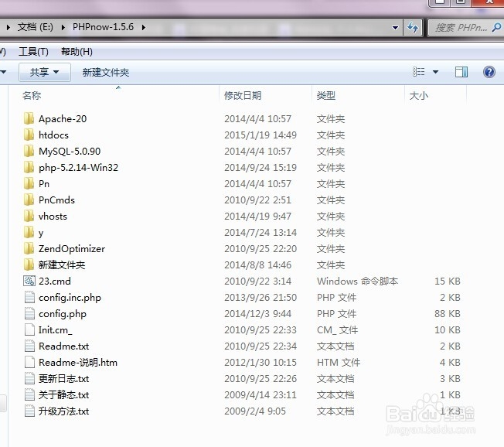Sort by the 修改日期 column header
The width and height of the screenshot is (504, 447).
[243, 96]
